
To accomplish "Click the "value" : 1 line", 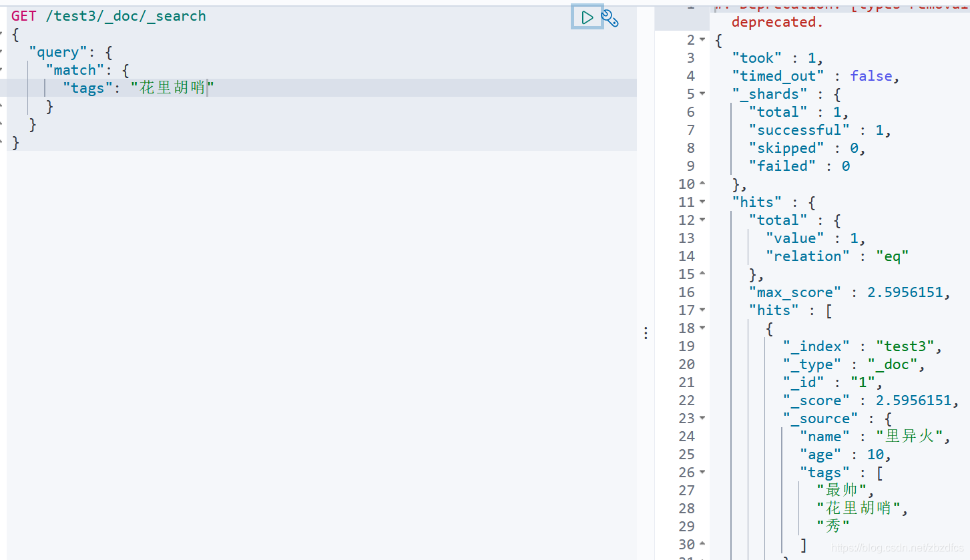I will pos(816,238).
